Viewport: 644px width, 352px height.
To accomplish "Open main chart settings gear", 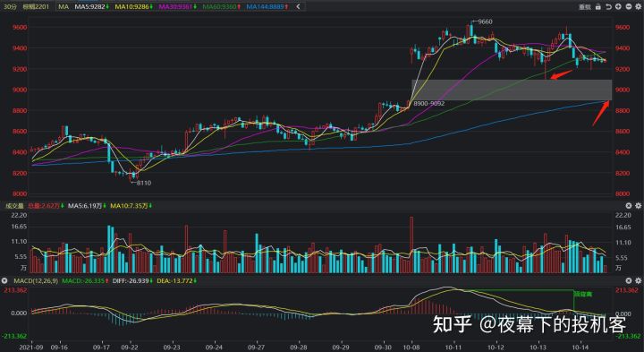I will (639, 6).
